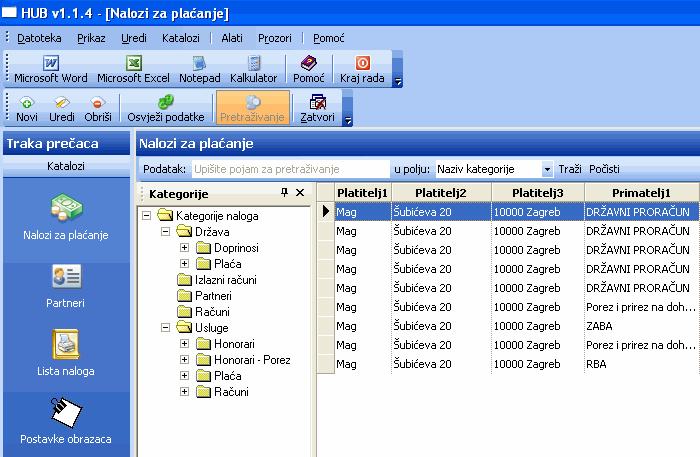Select Računi folder under Država
This screenshot has width=700, height=457.
pyautogui.click(x=204, y=312)
